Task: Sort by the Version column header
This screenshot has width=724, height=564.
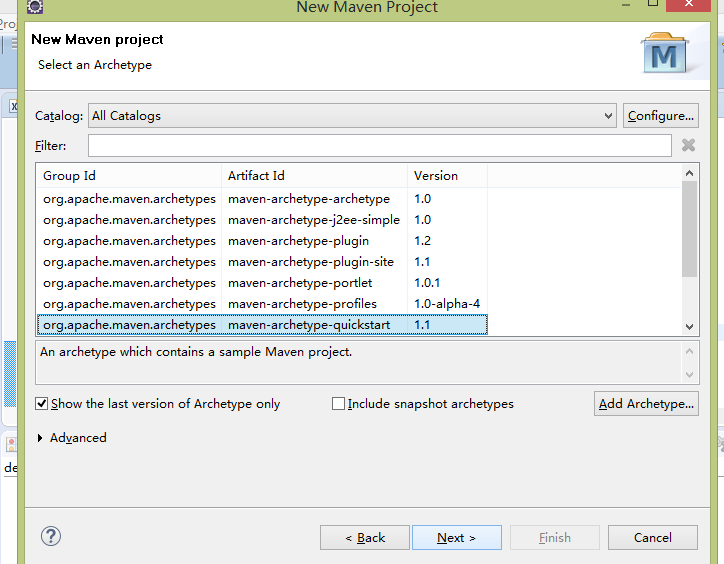Action: click(447, 176)
